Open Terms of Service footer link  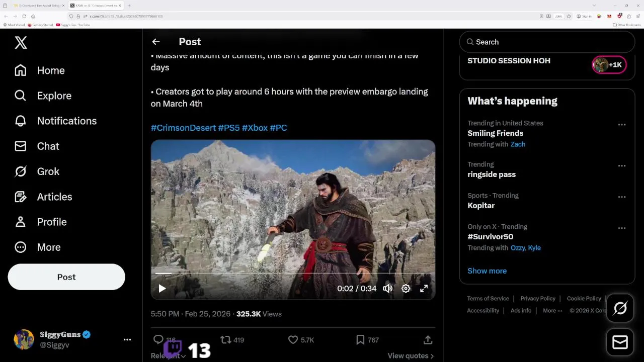tap(488, 299)
